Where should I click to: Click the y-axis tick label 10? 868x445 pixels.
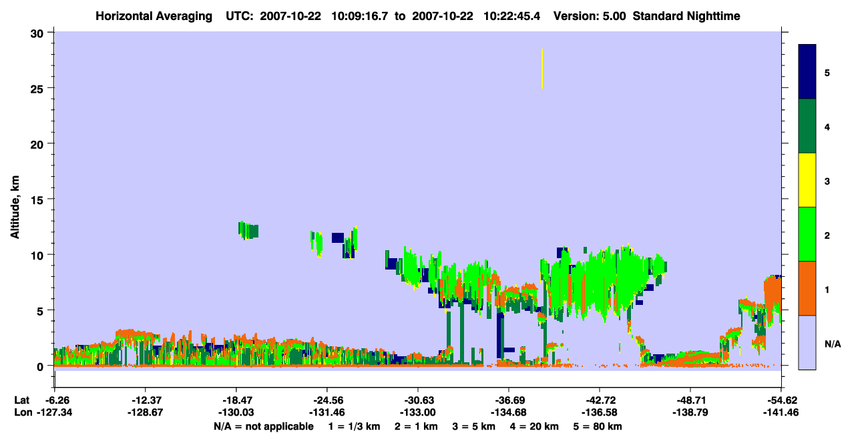click(x=38, y=255)
